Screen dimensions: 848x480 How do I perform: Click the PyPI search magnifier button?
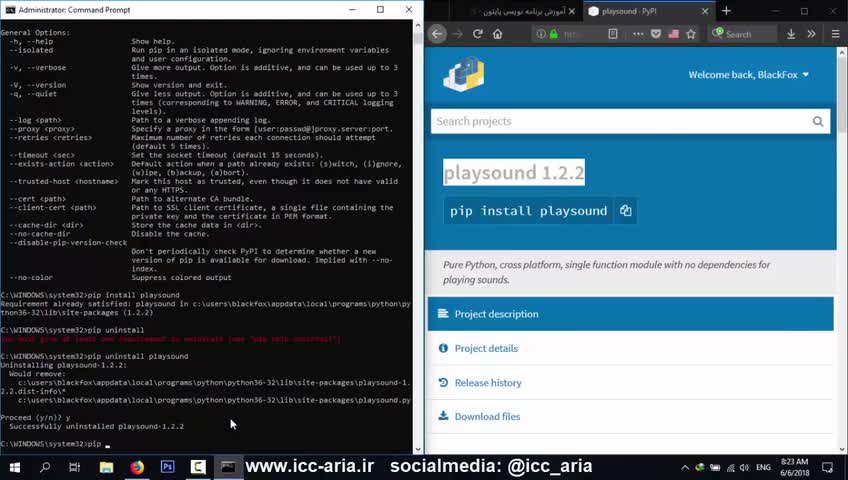[x=818, y=121]
